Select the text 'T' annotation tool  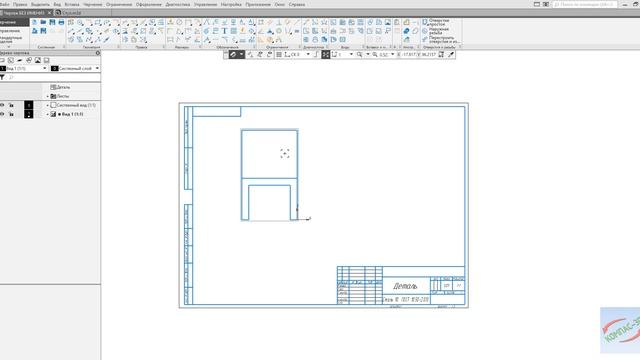click(224, 31)
